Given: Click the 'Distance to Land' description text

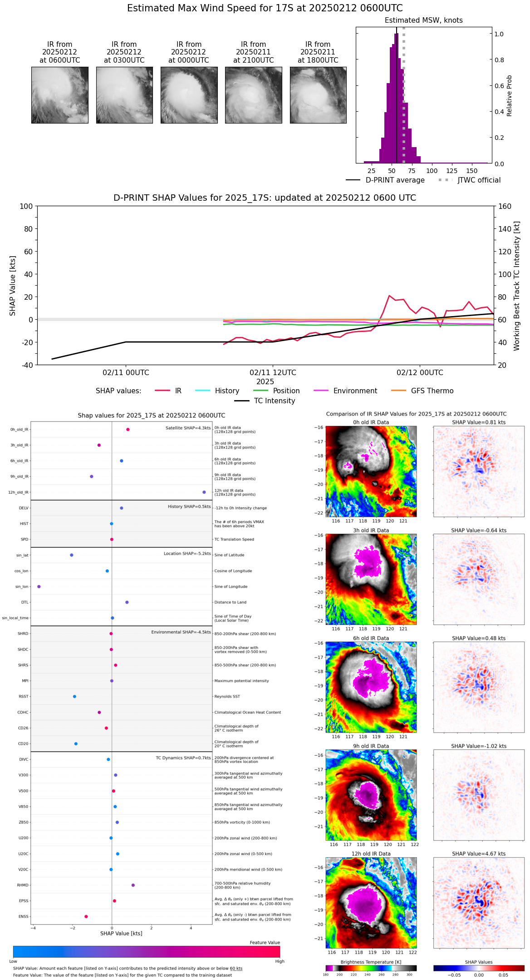Looking at the screenshot, I should (x=231, y=602).
